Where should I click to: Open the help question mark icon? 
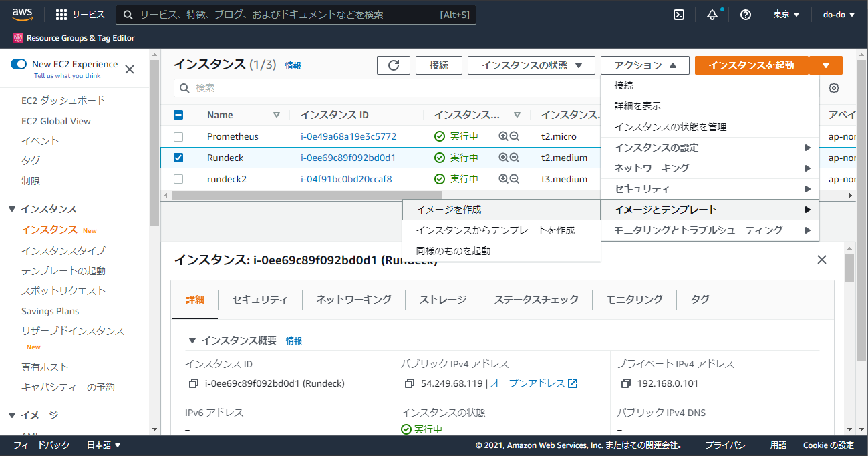point(746,15)
